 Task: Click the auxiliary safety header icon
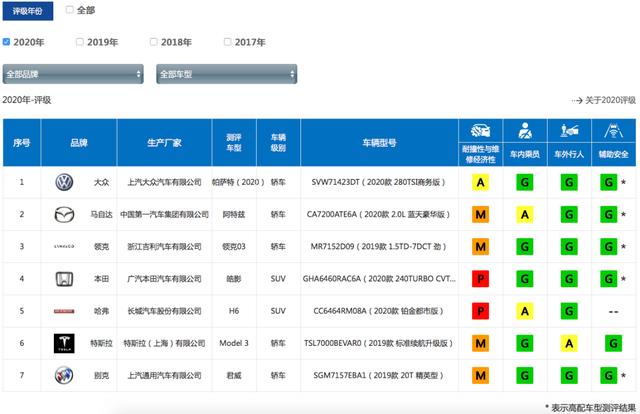(613, 131)
